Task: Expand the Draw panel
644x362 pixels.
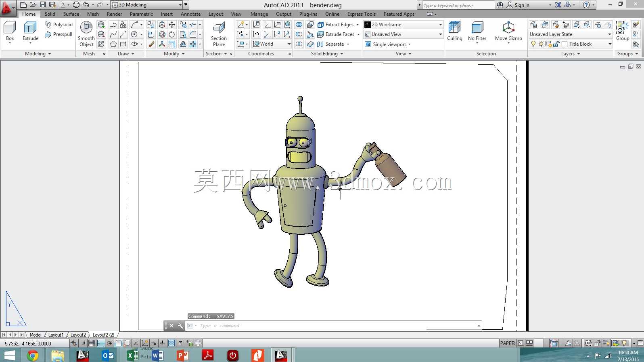Action: (x=126, y=54)
